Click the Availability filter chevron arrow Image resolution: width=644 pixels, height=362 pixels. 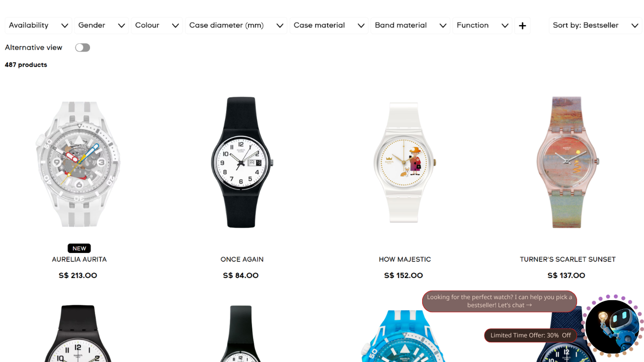click(x=65, y=26)
